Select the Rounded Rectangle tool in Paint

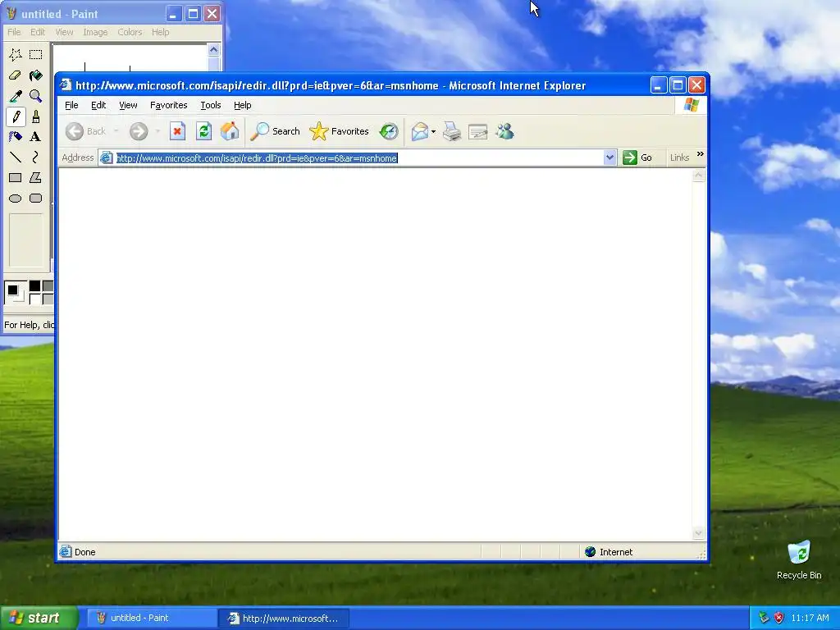click(35, 199)
